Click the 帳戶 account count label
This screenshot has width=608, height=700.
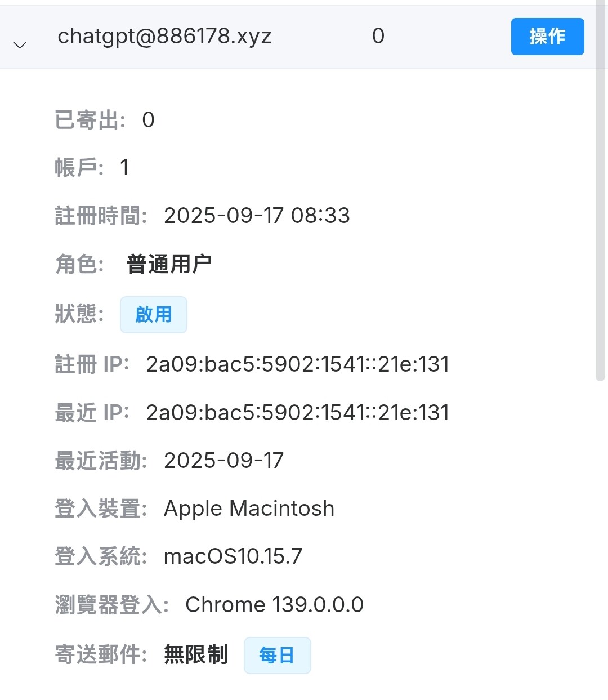click(79, 168)
